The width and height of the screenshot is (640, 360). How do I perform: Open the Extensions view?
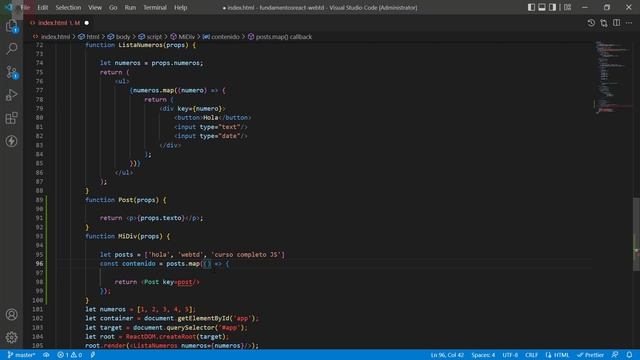pyautogui.click(x=11, y=118)
